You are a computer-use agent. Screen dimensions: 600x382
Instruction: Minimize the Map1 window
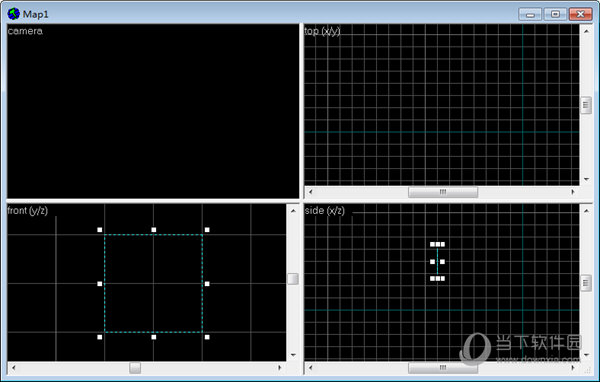pyautogui.click(x=530, y=14)
